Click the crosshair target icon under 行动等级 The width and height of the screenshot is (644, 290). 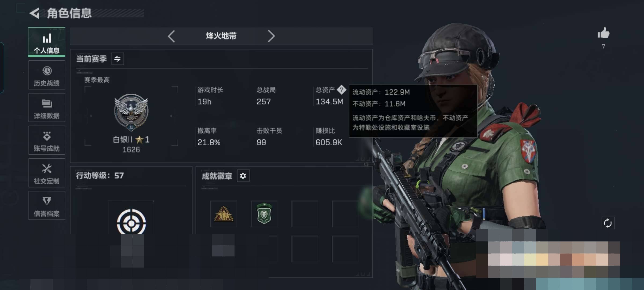click(131, 222)
